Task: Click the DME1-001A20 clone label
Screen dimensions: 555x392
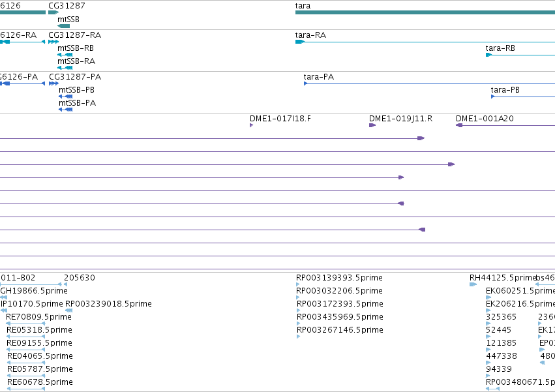Action: (485, 119)
